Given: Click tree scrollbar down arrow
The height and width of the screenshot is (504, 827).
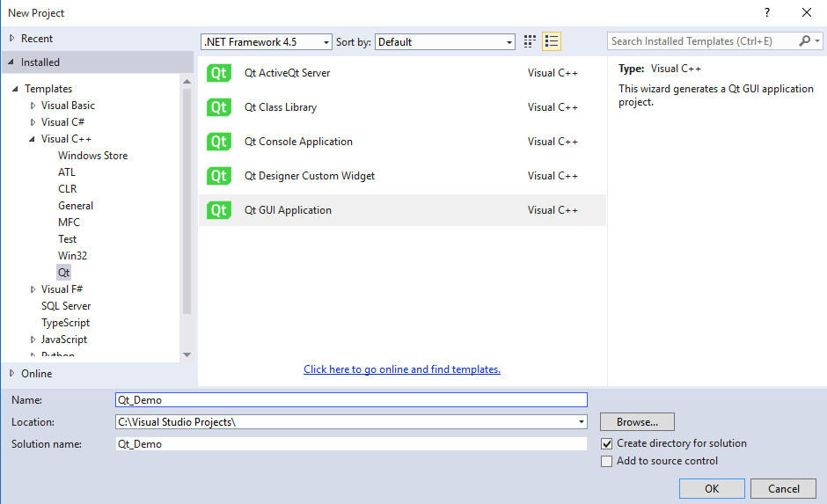Looking at the screenshot, I should pyautogui.click(x=187, y=354).
